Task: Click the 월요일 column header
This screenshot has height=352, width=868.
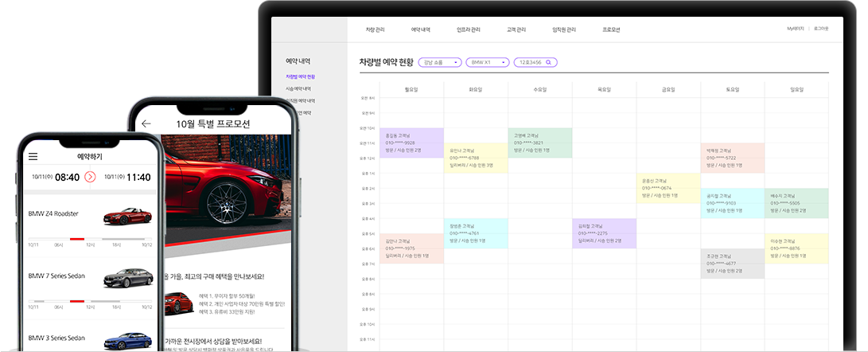Action: (x=411, y=89)
